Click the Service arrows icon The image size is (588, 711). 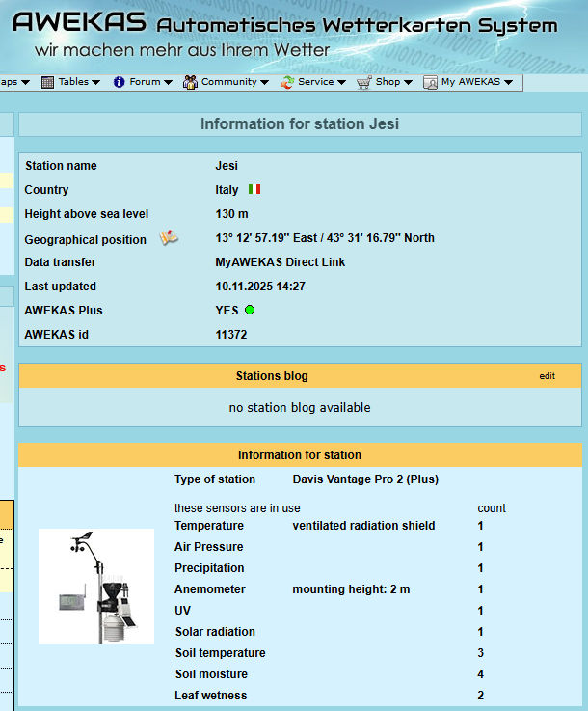click(287, 82)
